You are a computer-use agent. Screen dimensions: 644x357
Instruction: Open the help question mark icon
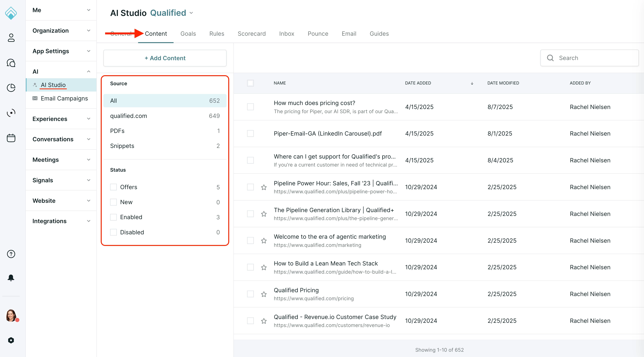coord(11,254)
